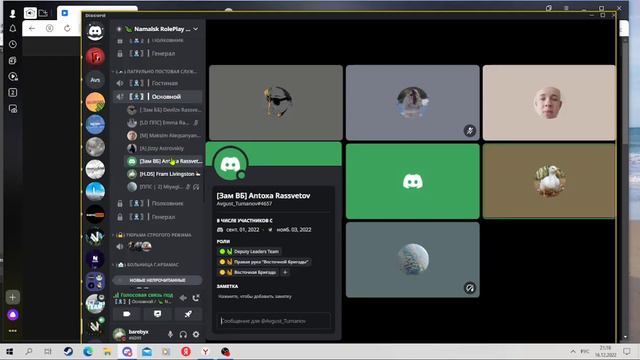Screen dimensions: 640x360
Task: Open history clock icon in browser sidebar
Action: (x=13, y=44)
